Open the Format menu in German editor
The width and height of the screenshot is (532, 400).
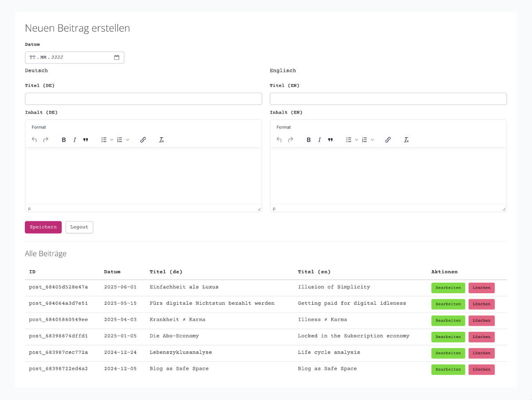pyautogui.click(x=39, y=127)
